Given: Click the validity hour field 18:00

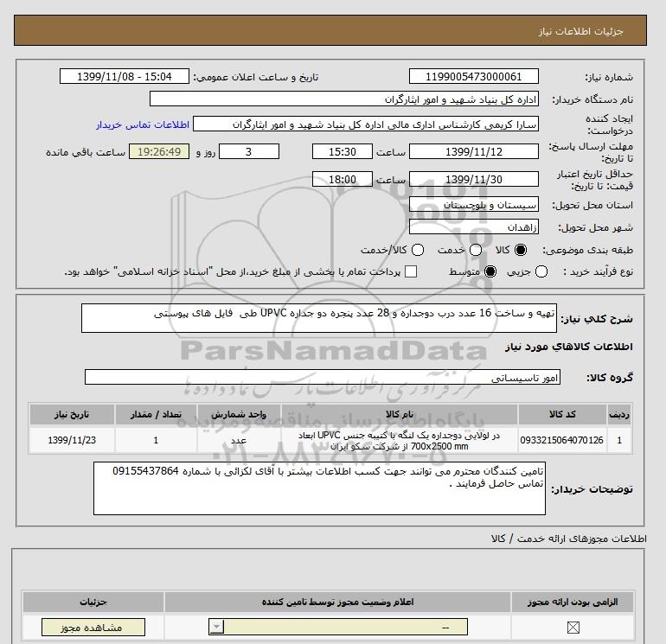Looking at the screenshot, I should pos(343,179).
